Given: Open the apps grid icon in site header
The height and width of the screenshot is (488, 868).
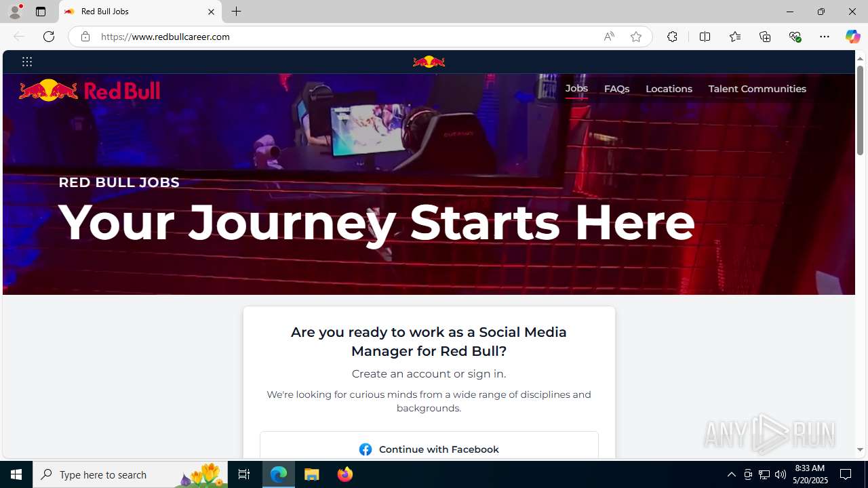Looking at the screenshot, I should [27, 62].
